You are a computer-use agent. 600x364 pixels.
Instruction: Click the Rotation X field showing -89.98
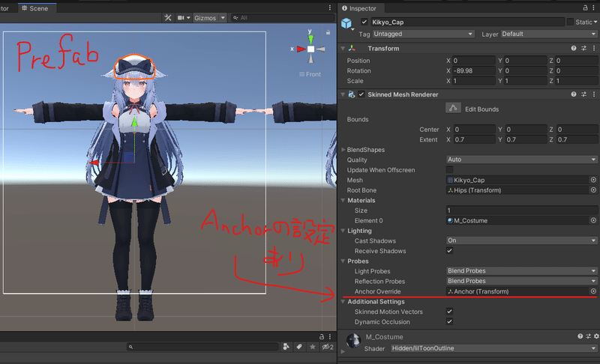tap(474, 70)
